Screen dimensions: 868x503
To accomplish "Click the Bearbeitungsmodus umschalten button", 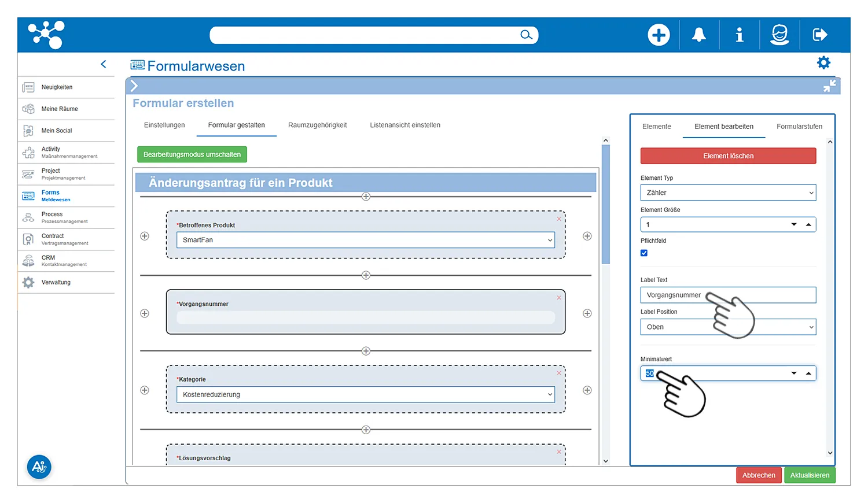I will click(192, 154).
